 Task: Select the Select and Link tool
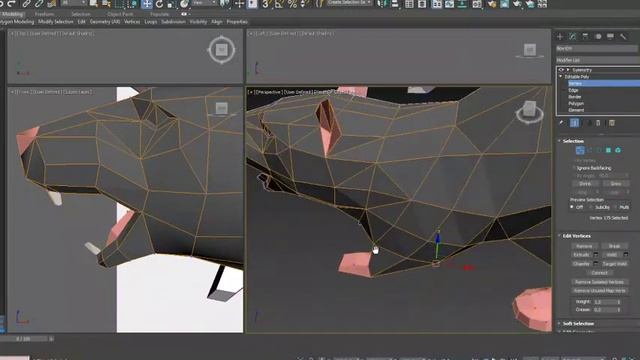[x=26, y=4]
